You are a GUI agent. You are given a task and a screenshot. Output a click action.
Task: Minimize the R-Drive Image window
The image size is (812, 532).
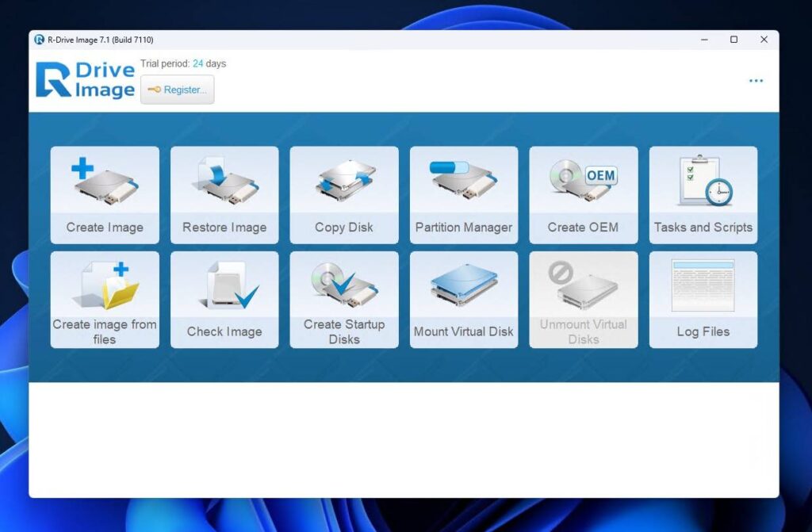tap(703, 39)
